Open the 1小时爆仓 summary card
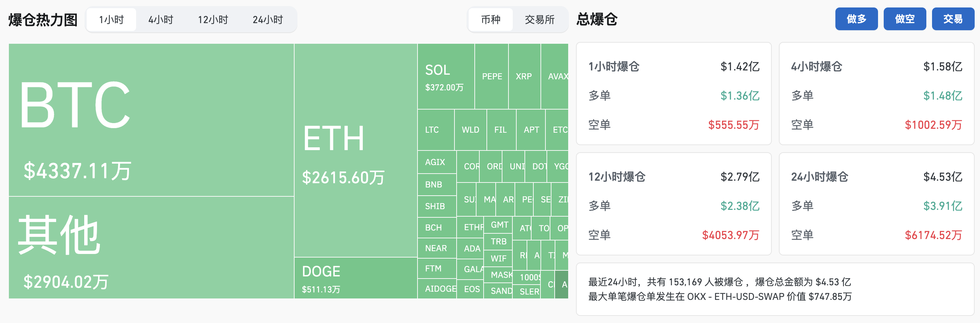Image resolution: width=980 pixels, height=323 pixels. tap(673, 93)
